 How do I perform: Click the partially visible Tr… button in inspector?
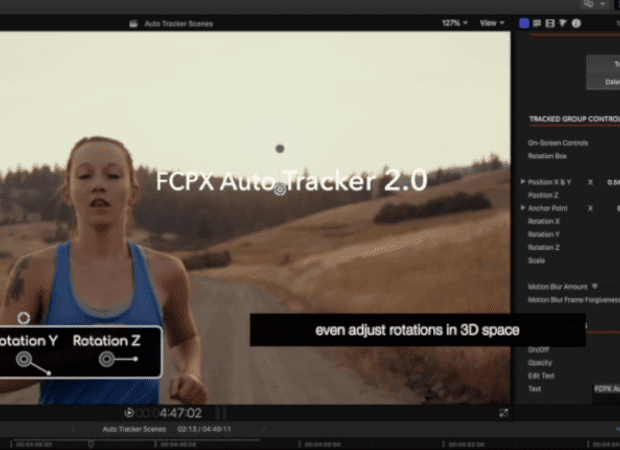click(x=603, y=64)
